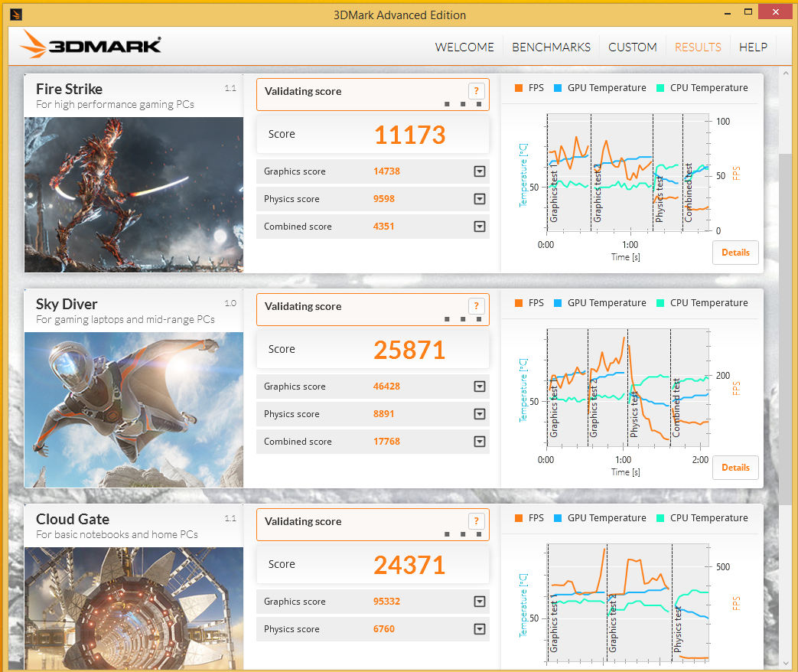Click the scrollbar down arrow
Screen dimensions: 798x672
[x=786, y=664]
